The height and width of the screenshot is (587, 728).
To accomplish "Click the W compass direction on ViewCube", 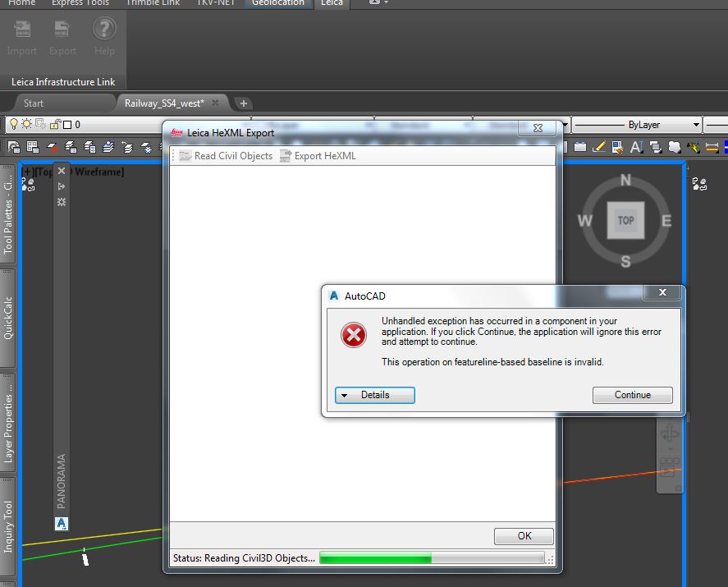I will pos(584,221).
